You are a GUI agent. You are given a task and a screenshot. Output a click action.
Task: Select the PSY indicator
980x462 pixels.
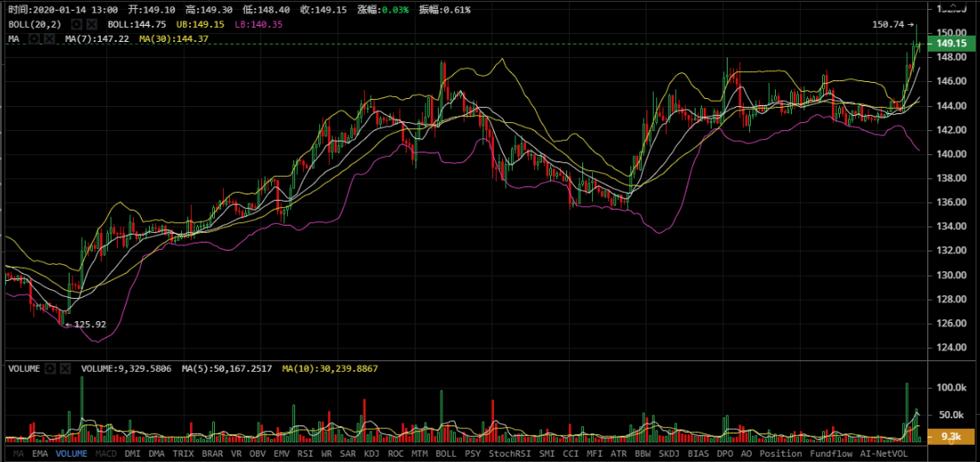tap(474, 454)
